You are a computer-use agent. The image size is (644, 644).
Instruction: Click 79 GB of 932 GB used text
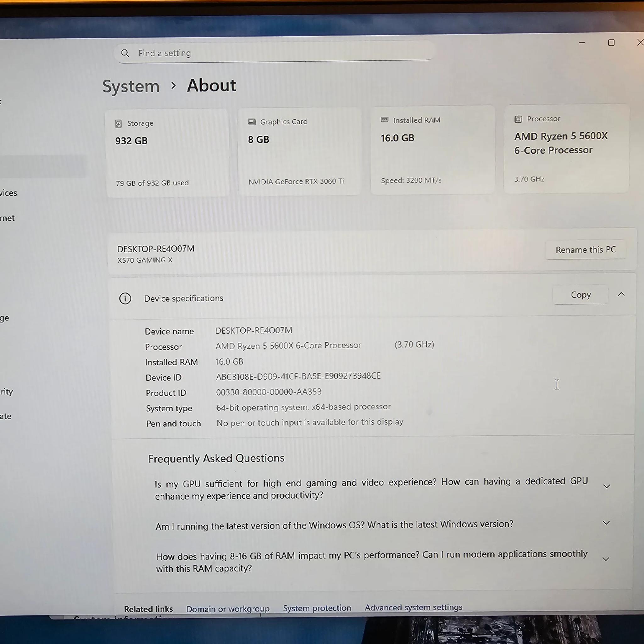(152, 183)
